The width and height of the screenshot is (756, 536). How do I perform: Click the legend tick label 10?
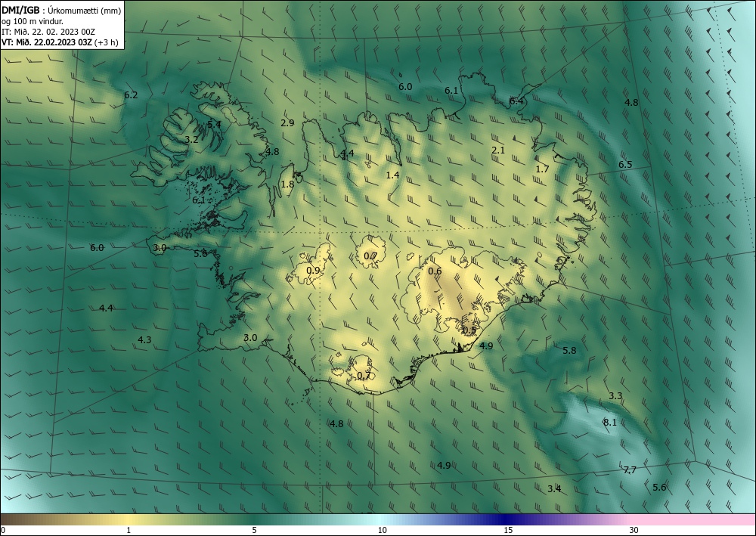383,530
